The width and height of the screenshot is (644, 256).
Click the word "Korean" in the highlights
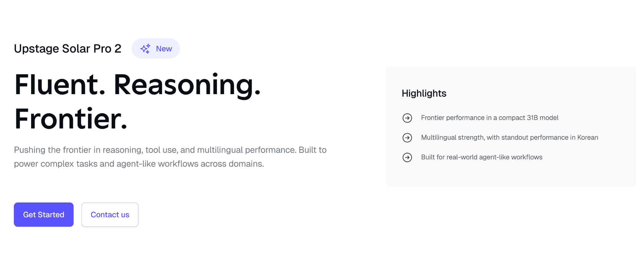pos(587,138)
